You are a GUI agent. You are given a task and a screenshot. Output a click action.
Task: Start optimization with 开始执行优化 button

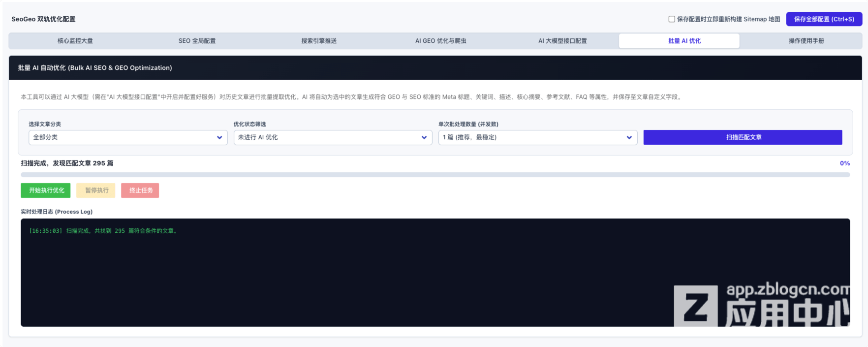tap(46, 190)
